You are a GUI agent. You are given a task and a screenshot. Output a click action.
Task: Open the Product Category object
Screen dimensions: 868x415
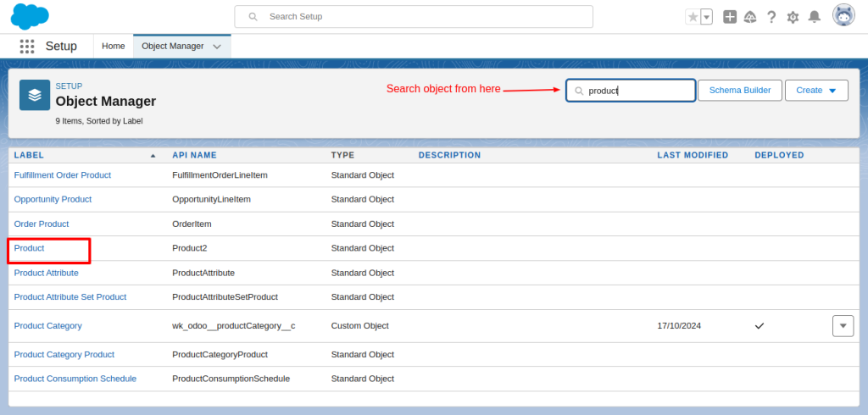tap(47, 326)
